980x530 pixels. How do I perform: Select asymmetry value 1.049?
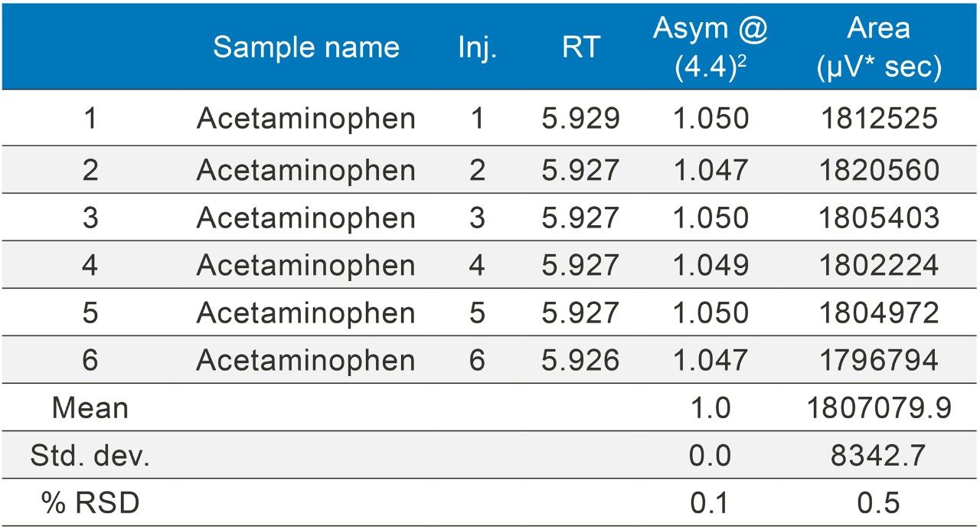tap(710, 266)
